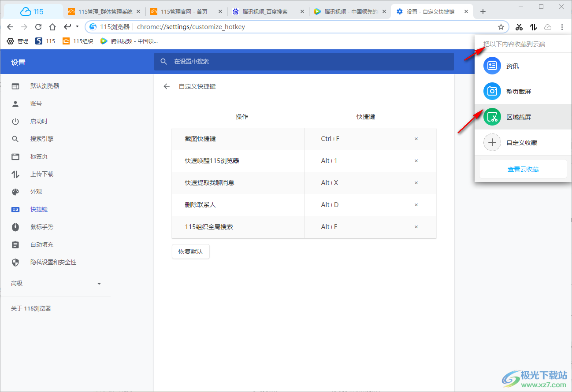This screenshot has width=572, height=392.
Task: Clear the 快速提取我聊消息 shortcut
Action: (416, 183)
